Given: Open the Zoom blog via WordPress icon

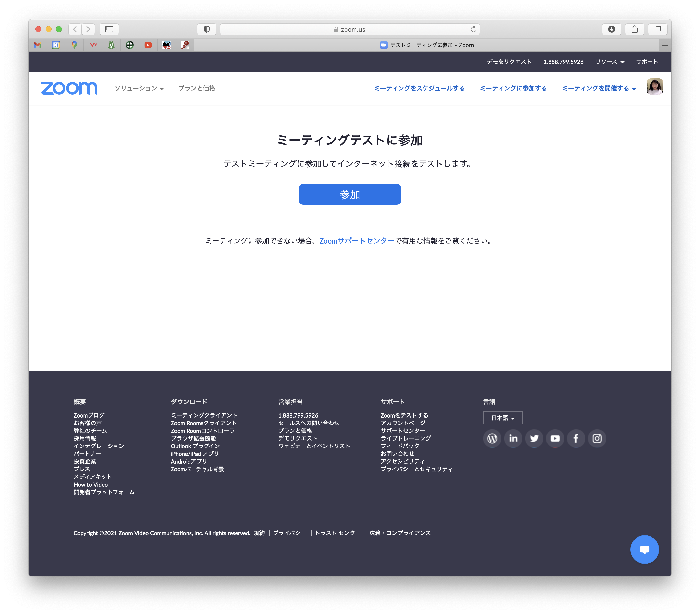Looking at the screenshot, I should point(492,438).
